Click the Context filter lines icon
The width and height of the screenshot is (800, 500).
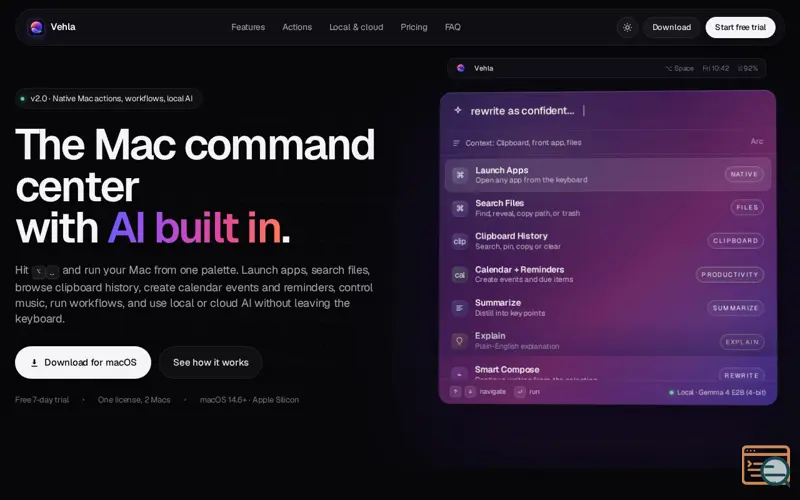pyautogui.click(x=457, y=143)
